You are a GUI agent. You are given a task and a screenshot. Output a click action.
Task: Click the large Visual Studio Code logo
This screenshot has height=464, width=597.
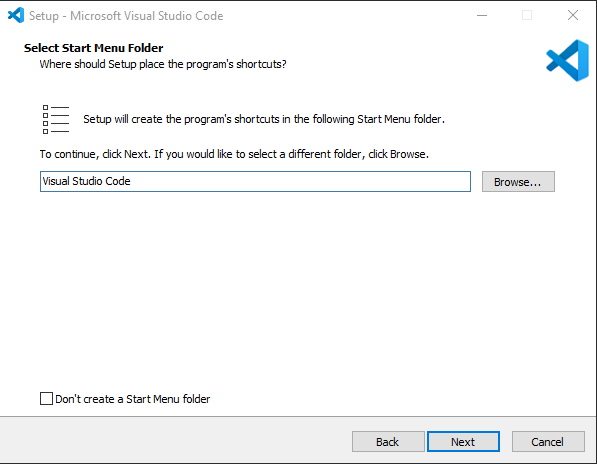(x=567, y=61)
